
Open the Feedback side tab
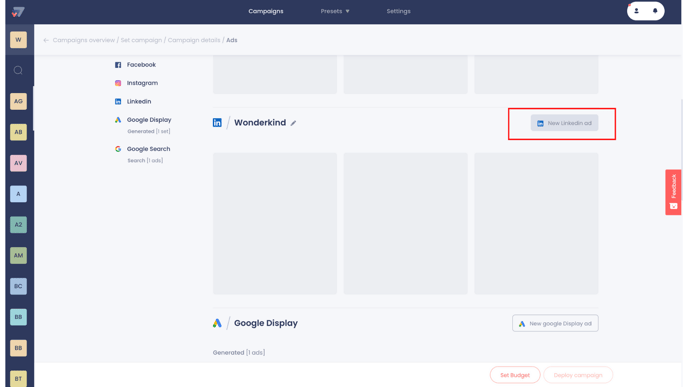[x=673, y=192]
